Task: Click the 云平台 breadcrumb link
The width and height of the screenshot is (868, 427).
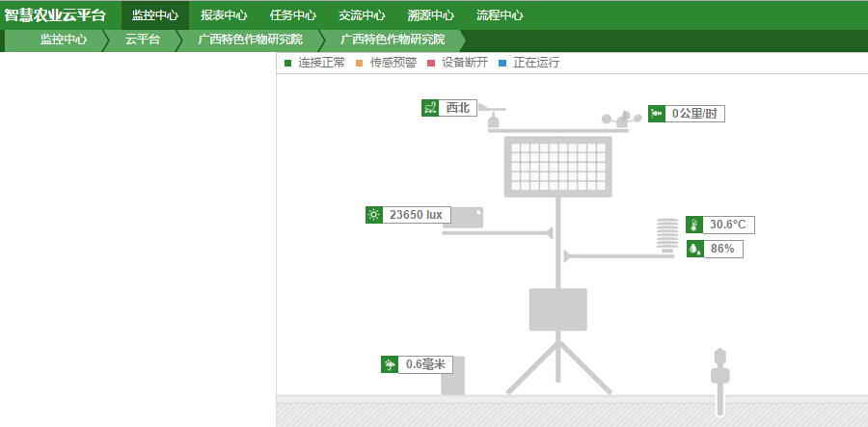Action: [x=143, y=40]
